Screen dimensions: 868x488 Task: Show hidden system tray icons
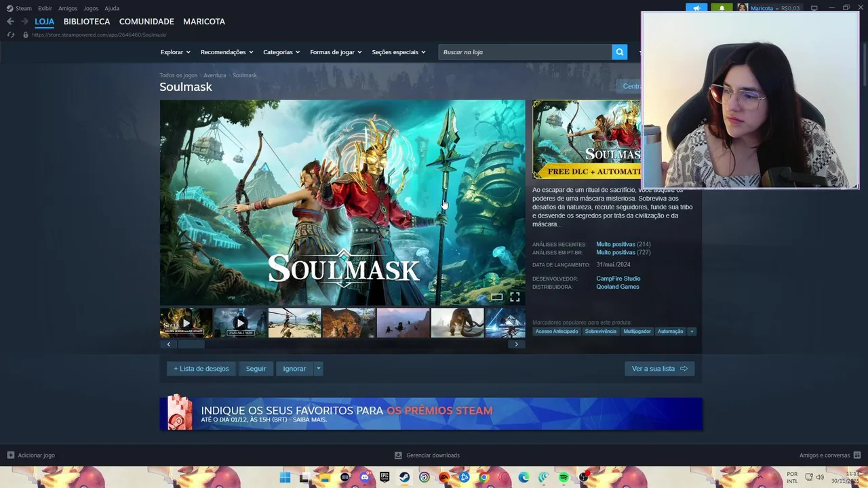pyautogui.click(x=759, y=477)
